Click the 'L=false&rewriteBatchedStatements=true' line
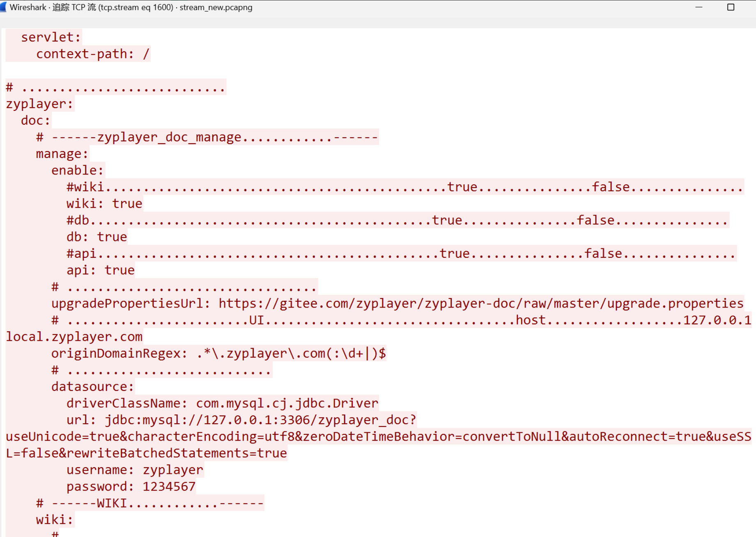 (x=146, y=453)
